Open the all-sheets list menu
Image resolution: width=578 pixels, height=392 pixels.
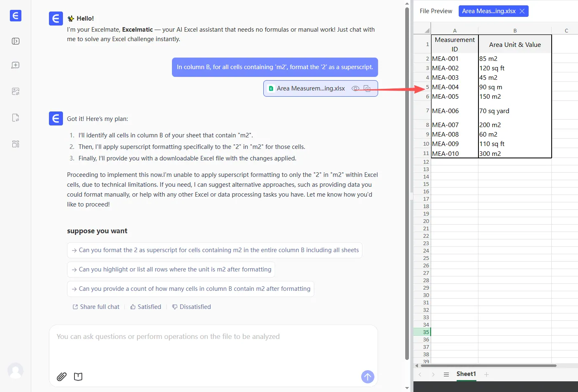point(446,374)
